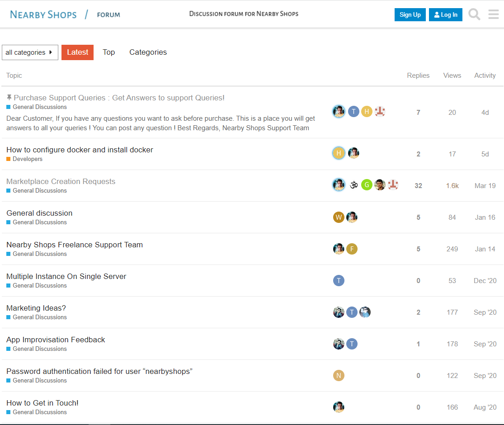Click the W avatar in General discussion row
This screenshot has height=425, width=504.
[339, 217]
